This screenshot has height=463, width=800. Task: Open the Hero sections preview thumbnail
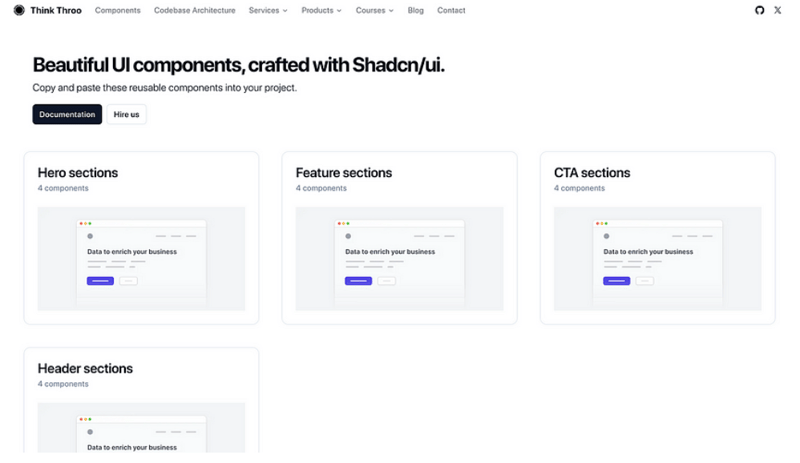[x=141, y=259]
